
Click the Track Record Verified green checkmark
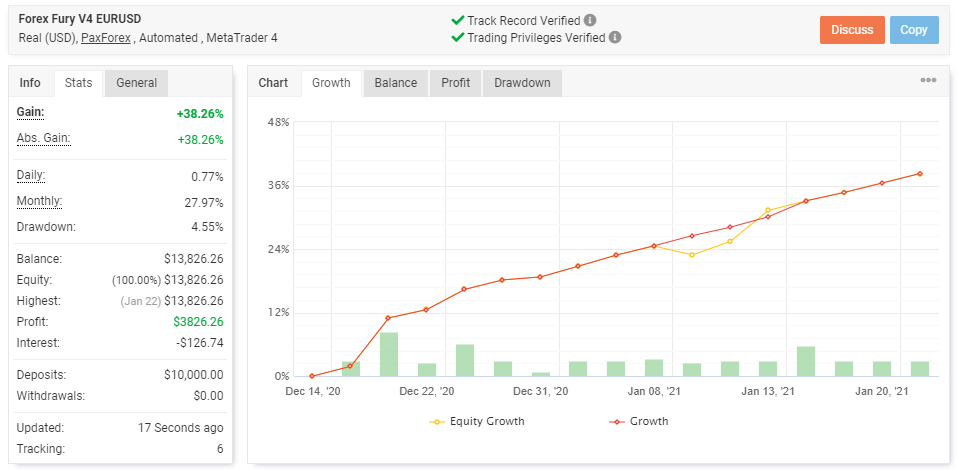coord(457,20)
